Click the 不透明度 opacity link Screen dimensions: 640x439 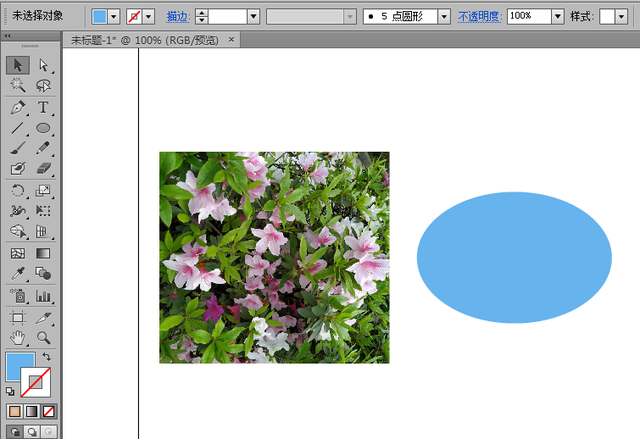click(x=479, y=17)
